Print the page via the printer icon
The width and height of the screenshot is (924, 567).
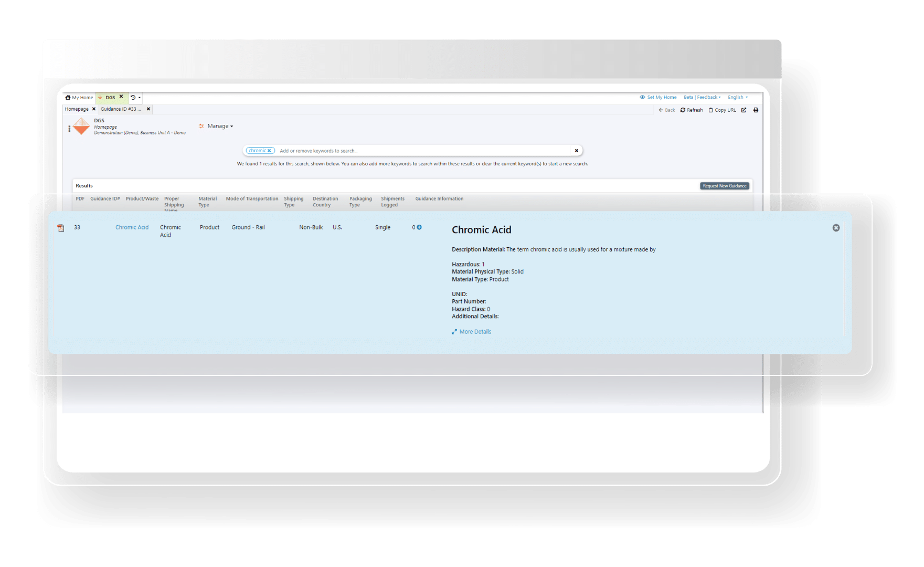(756, 110)
